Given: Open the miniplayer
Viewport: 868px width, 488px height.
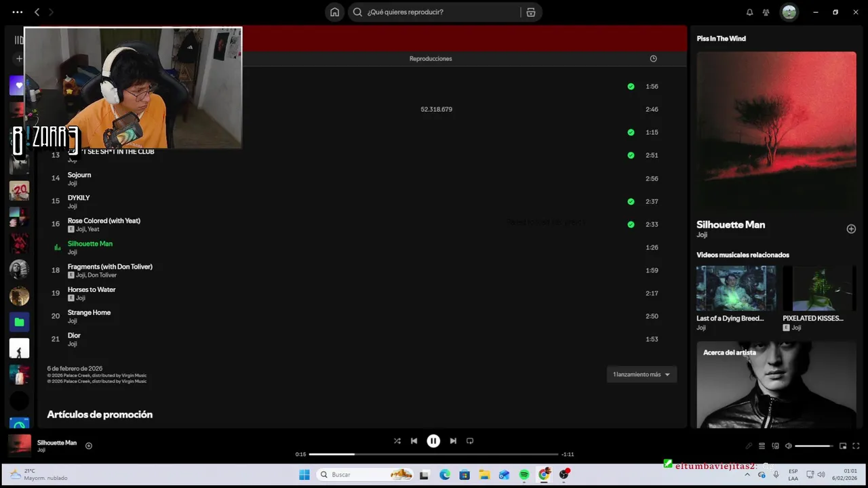Looking at the screenshot, I should click(843, 446).
